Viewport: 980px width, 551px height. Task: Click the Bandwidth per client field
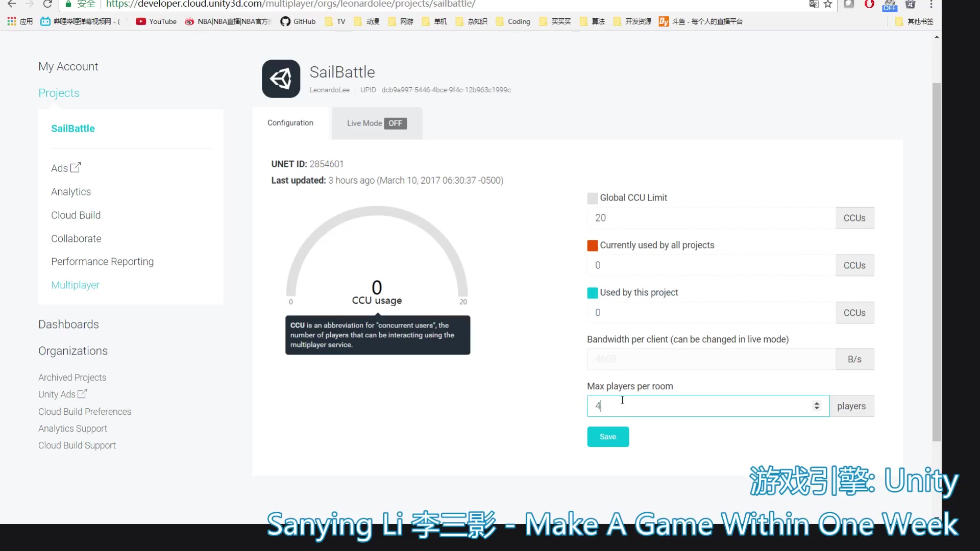point(711,359)
